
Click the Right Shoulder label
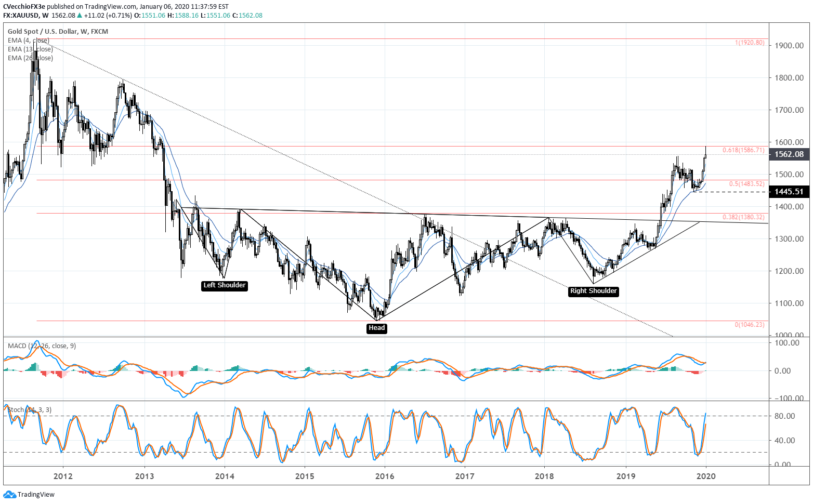594,291
